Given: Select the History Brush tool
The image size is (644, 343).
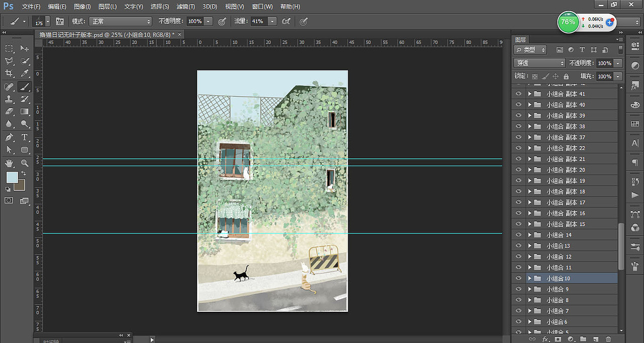Looking at the screenshot, I should 25,99.
